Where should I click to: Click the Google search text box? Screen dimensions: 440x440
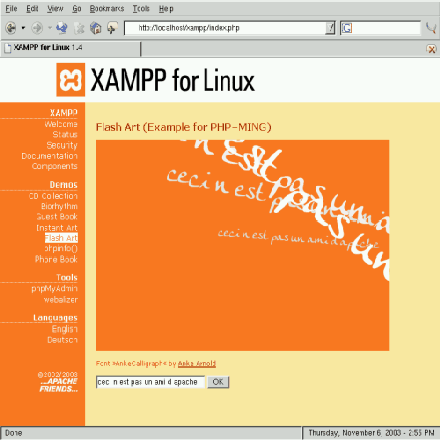(x=386, y=28)
